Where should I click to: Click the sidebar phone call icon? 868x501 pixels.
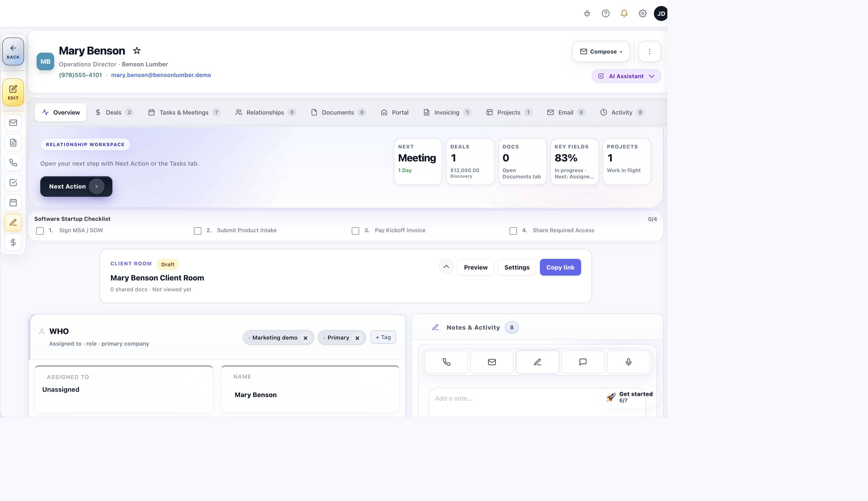pyautogui.click(x=13, y=163)
